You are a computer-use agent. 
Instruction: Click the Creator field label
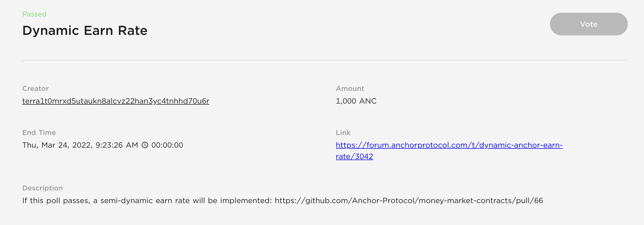[x=35, y=88]
